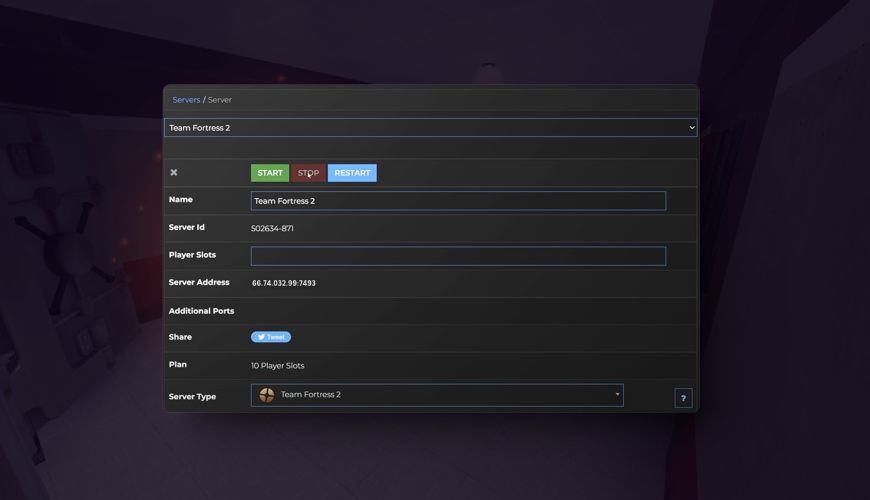The height and width of the screenshot is (500, 870).
Task: Select the server address 66.74.032.99:7493
Action: (x=284, y=283)
